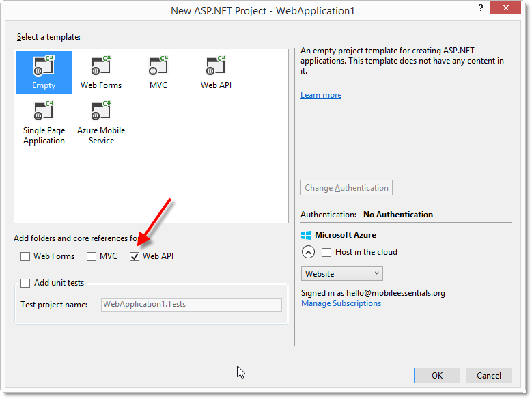The image size is (532, 399).
Task: Select the Web API template icon
Action: point(216,72)
